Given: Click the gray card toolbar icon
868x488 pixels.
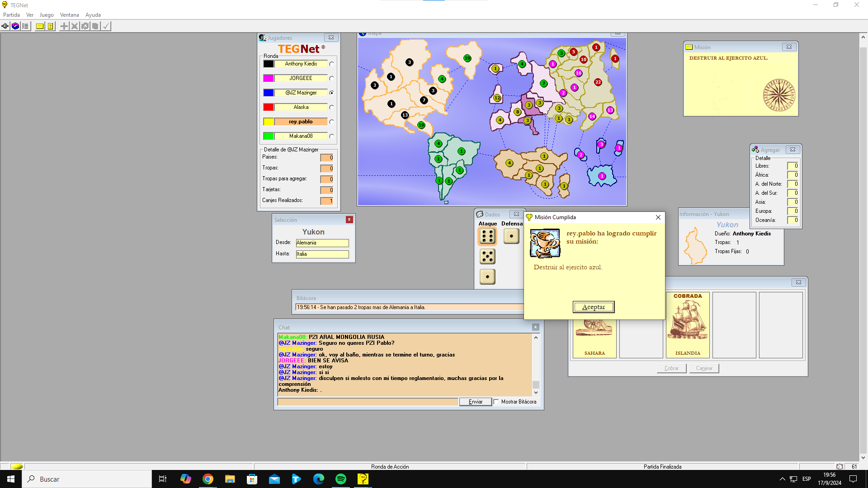Looking at the screenshot, I should [95, 26].
